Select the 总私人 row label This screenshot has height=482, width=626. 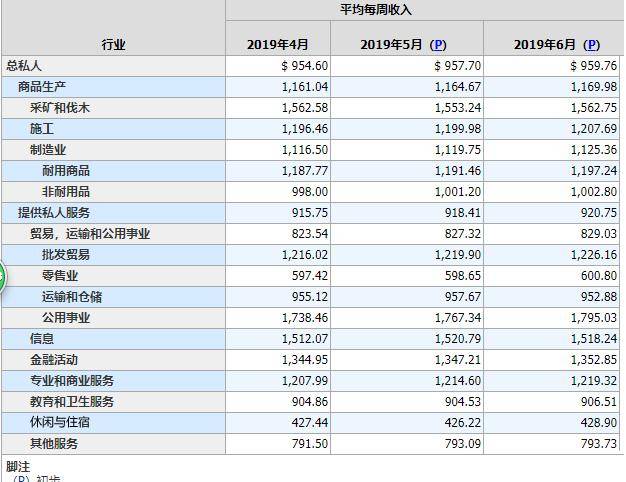24,65
